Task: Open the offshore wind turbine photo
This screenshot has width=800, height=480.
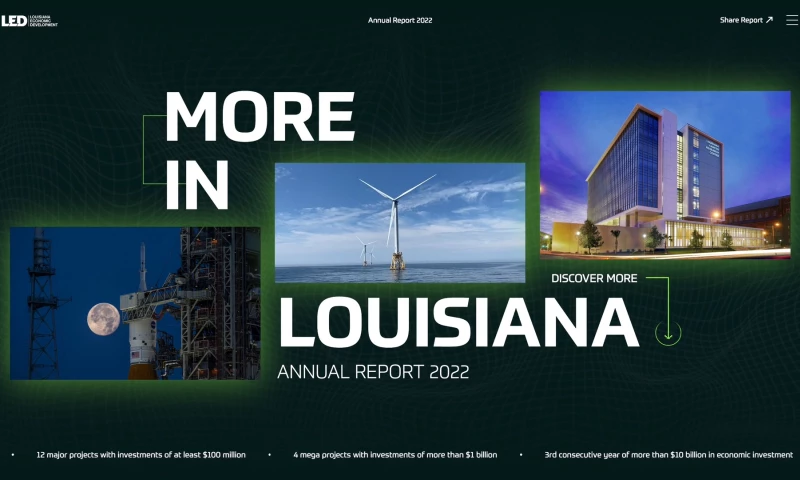Action: (400, 223)
